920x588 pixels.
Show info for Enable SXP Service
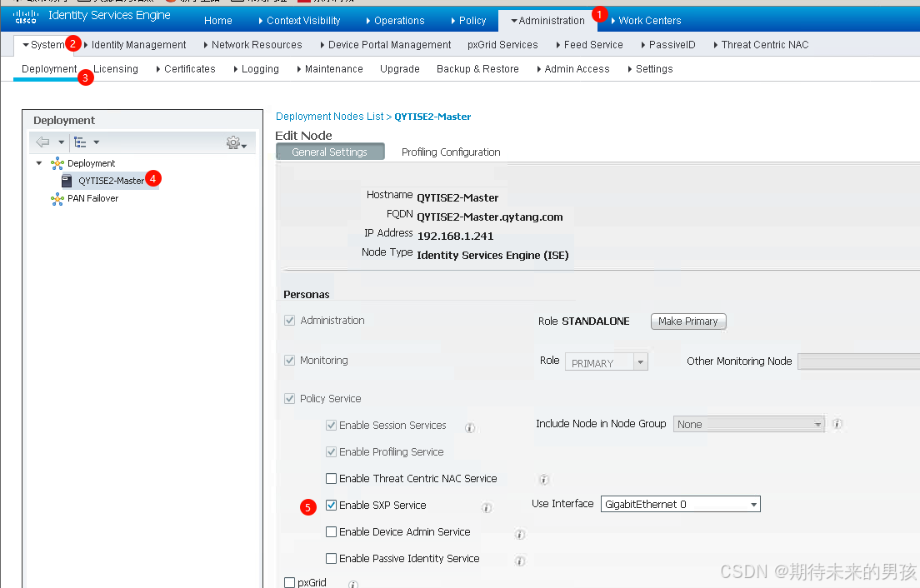487,507
